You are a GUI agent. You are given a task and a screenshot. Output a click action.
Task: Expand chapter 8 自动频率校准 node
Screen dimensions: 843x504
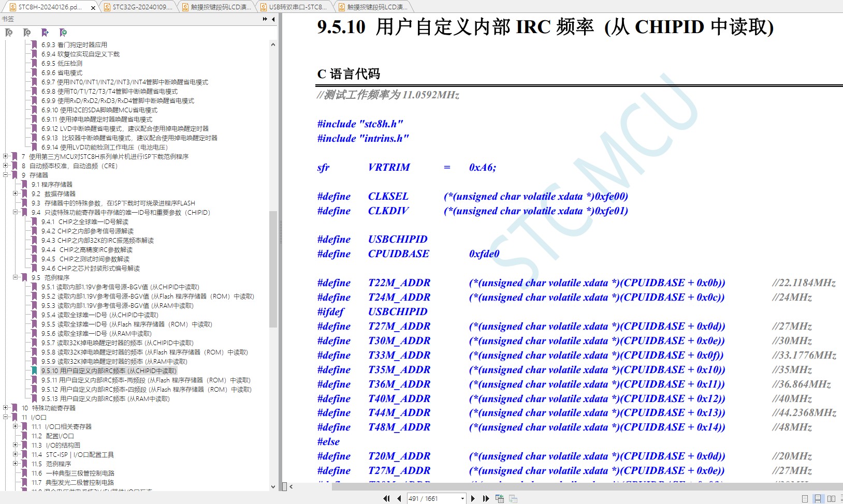(x=5, y=166)
